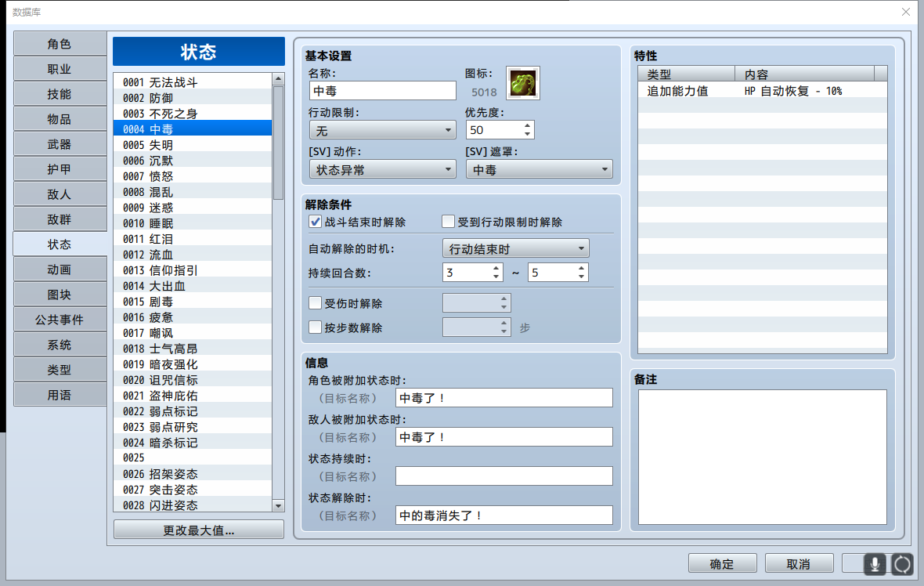
Task: Open the poison state icon picker
Action: 523,83
